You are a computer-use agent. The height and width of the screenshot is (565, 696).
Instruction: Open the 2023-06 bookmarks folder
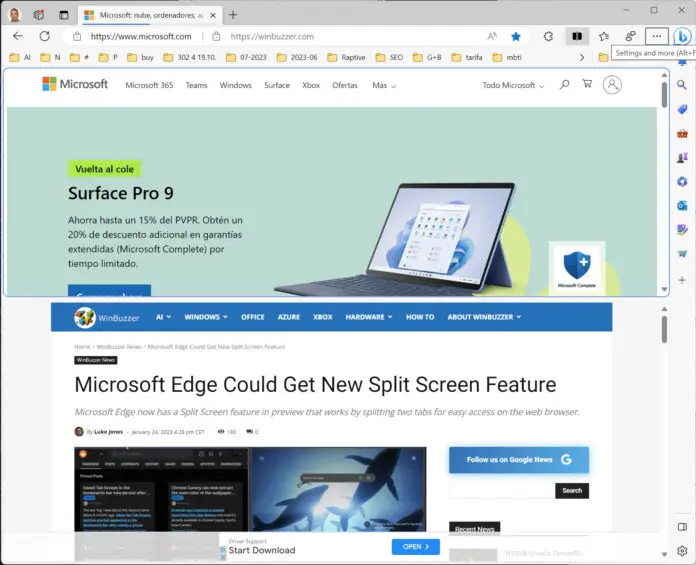[297, 57]
